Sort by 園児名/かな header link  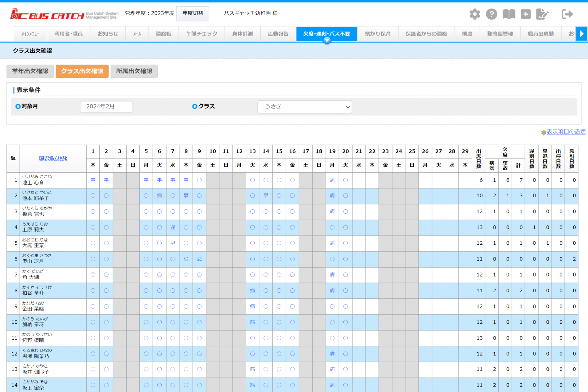[53, 158]
